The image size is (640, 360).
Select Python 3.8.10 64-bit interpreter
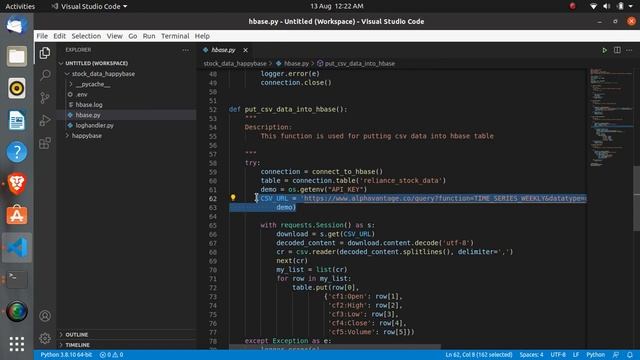click(x=66, y=355)
